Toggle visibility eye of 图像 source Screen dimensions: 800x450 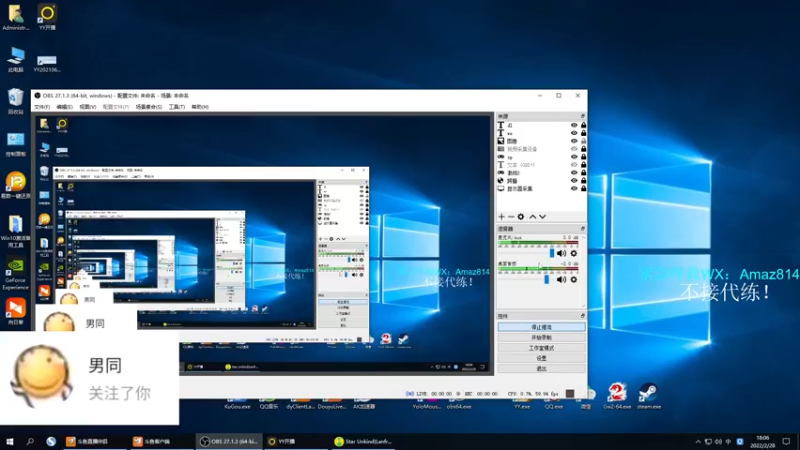click(x=574, y=141)
